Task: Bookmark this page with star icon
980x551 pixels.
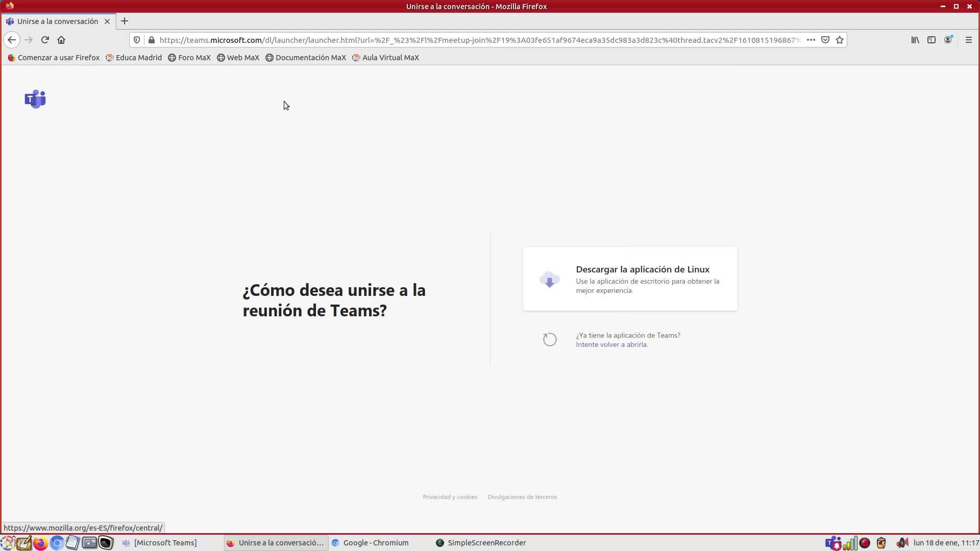Action: 840,40
